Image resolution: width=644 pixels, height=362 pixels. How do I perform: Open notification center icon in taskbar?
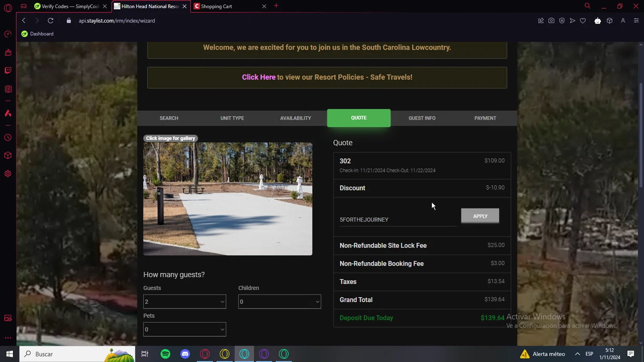coord(631,354)
